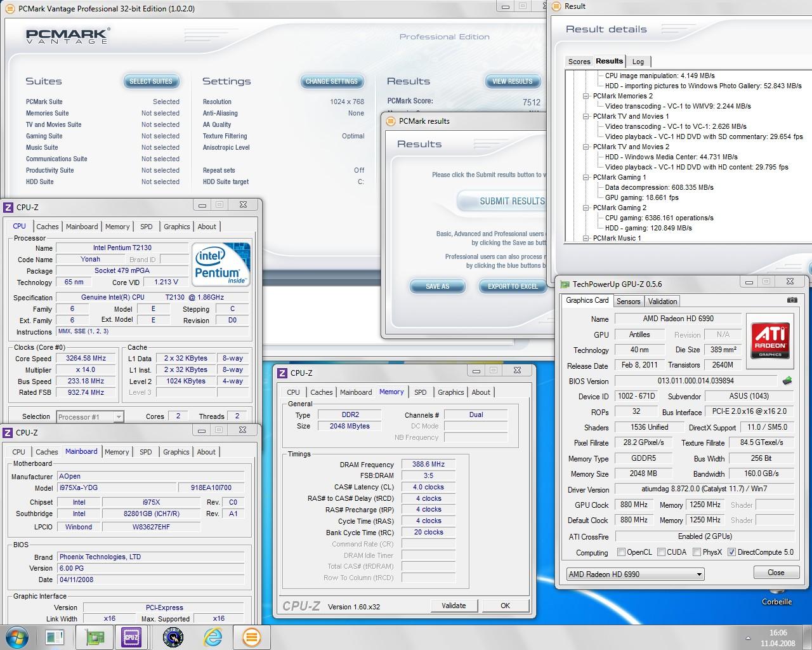Viewport: 812px width, 650px height.
Task: Collapse the PCMark Music 1 node
Action: coord(587,238)
